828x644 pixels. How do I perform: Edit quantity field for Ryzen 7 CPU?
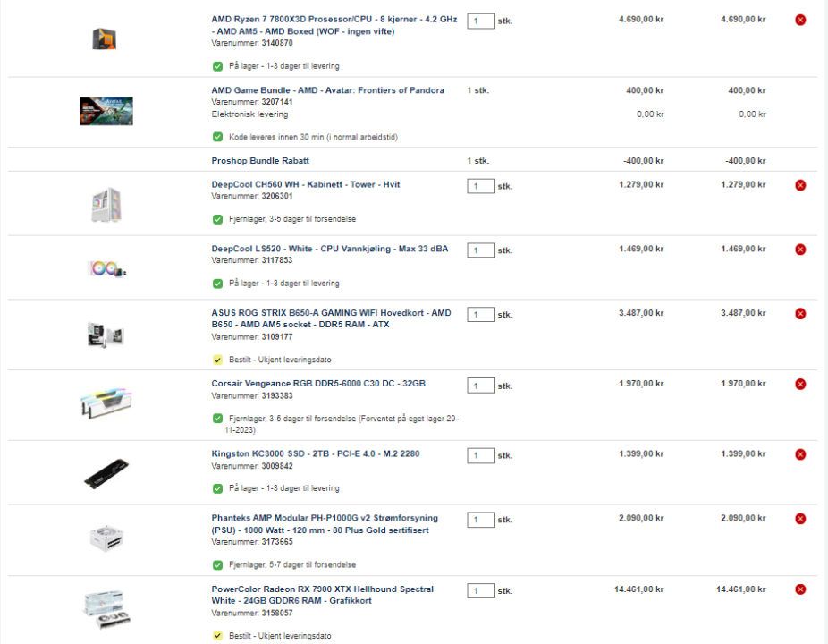click(x=480, y=21)
